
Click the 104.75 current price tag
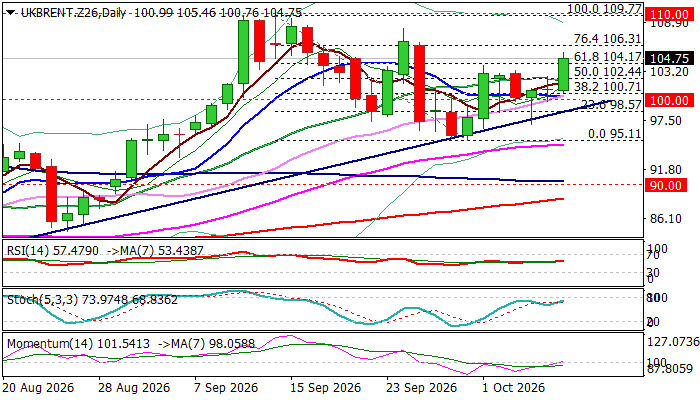click(669, 58)
